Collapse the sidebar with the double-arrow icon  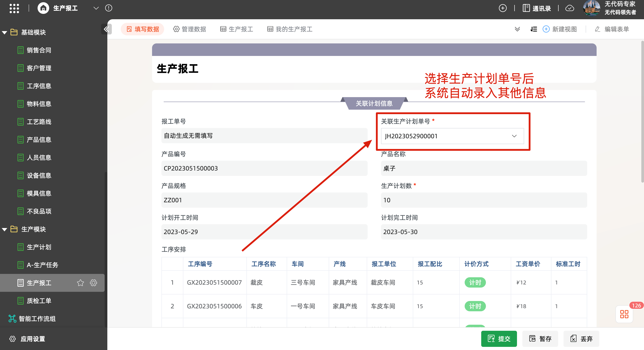pos(106,29)
